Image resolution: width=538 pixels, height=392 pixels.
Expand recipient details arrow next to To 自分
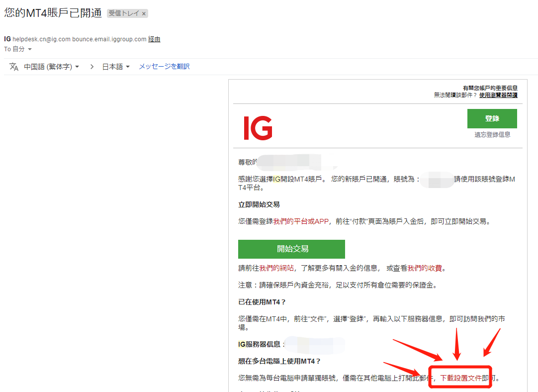[30, 49]
